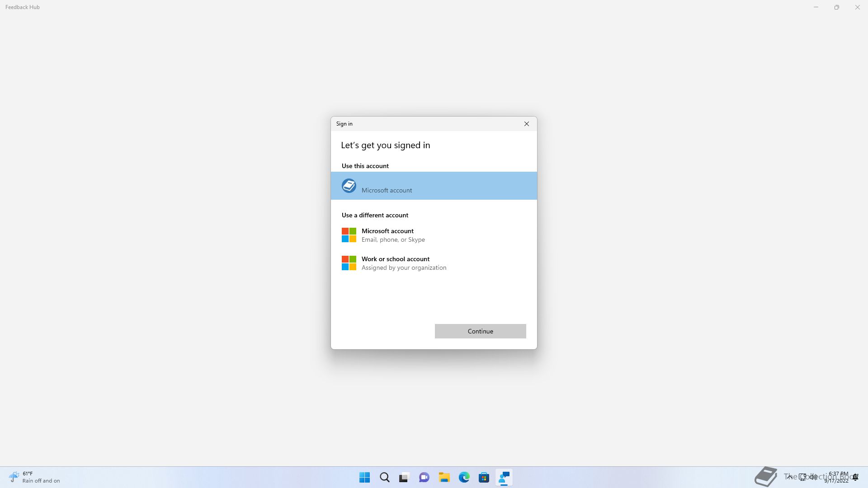Open File Explorer from taskbar
This screenshot has width=868, height=488.
444,478
